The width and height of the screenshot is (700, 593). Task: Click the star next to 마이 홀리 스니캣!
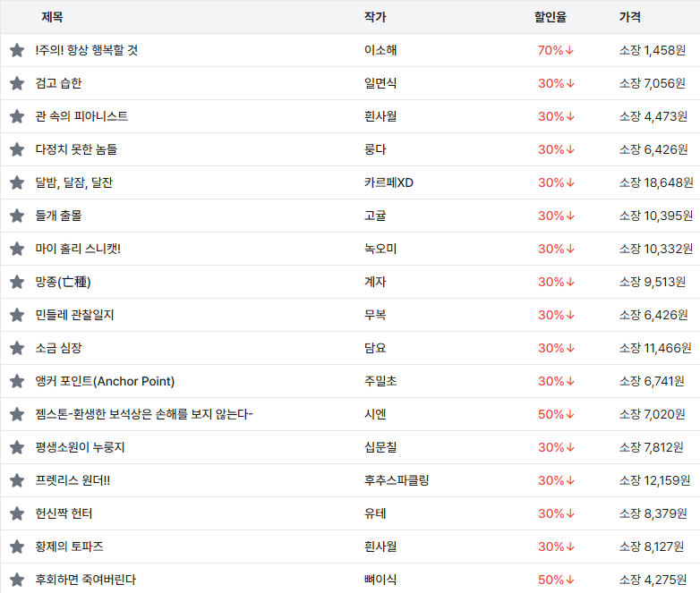[17, 249]
